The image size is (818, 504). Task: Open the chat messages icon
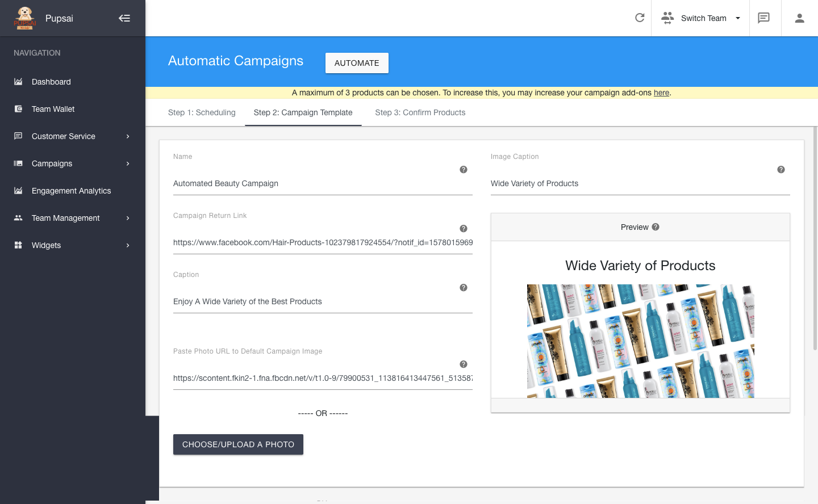coord(764,18)
